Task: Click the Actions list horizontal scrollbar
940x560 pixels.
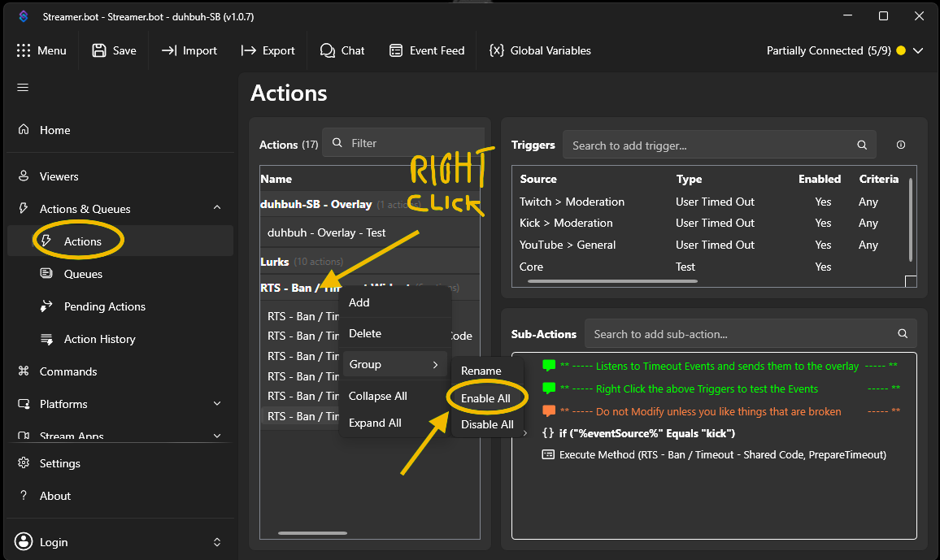Action: 312,532
